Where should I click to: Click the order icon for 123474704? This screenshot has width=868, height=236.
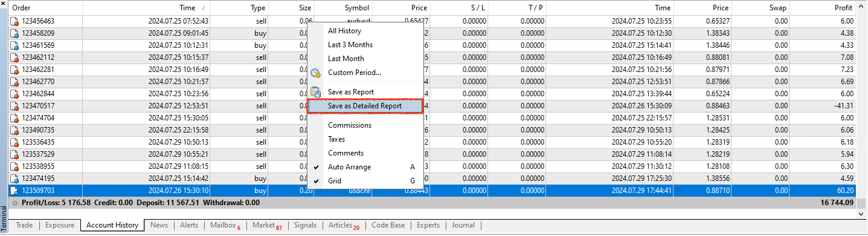click(x=14, y=118)
